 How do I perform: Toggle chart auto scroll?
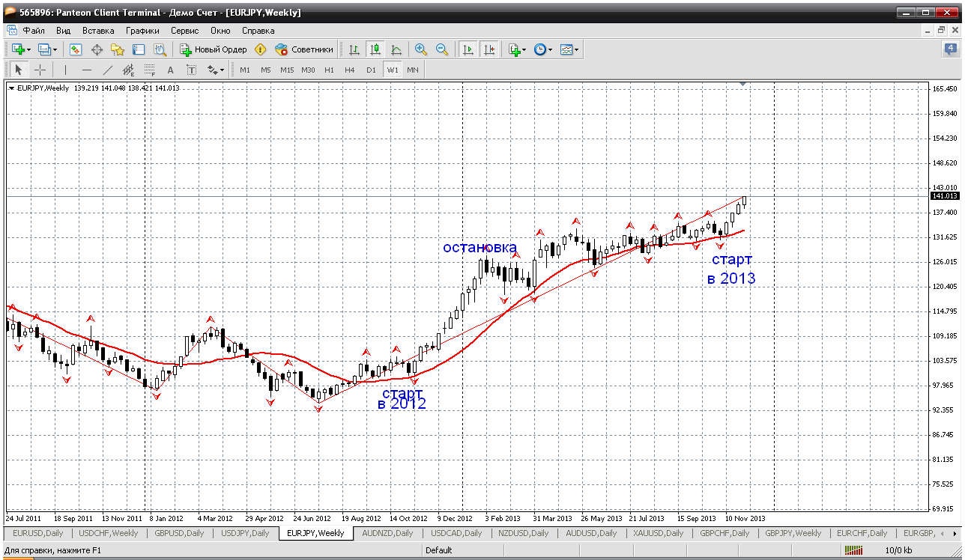coord(468,49)
